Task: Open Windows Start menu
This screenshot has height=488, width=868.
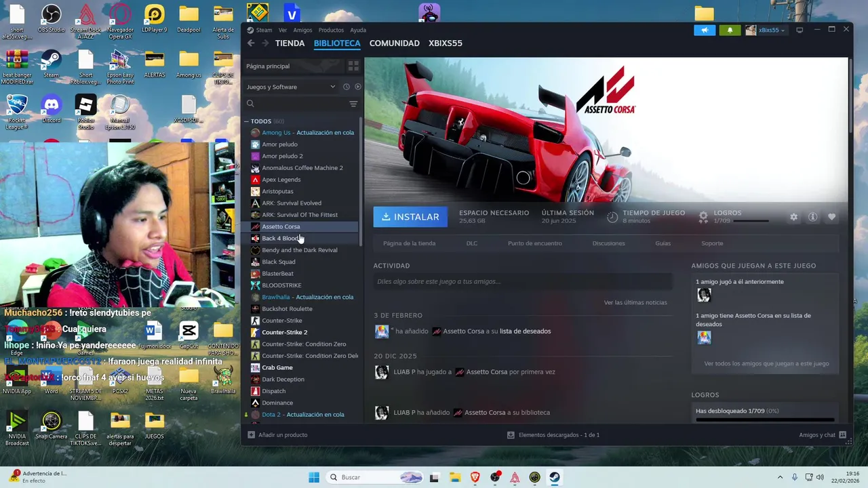Action: coord(314,477)
